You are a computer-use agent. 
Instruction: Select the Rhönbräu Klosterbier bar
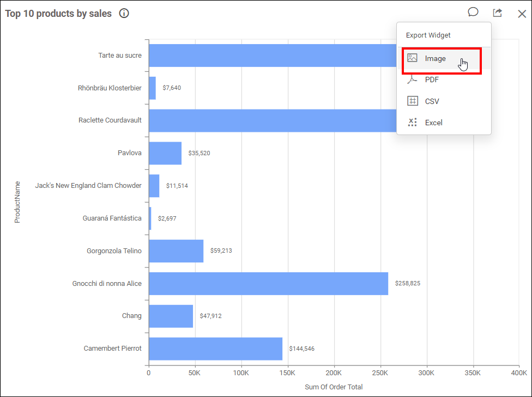click(152, 88)
